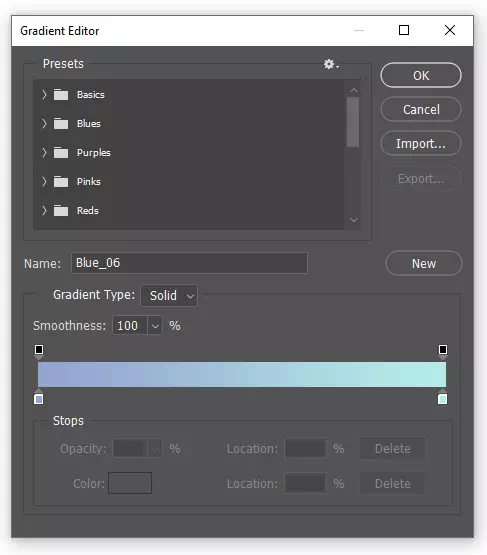Image resolution: width=487 pixels, height=555 pixels.
Task: Select the Reds preset folder label
Action: pos(88,211)
